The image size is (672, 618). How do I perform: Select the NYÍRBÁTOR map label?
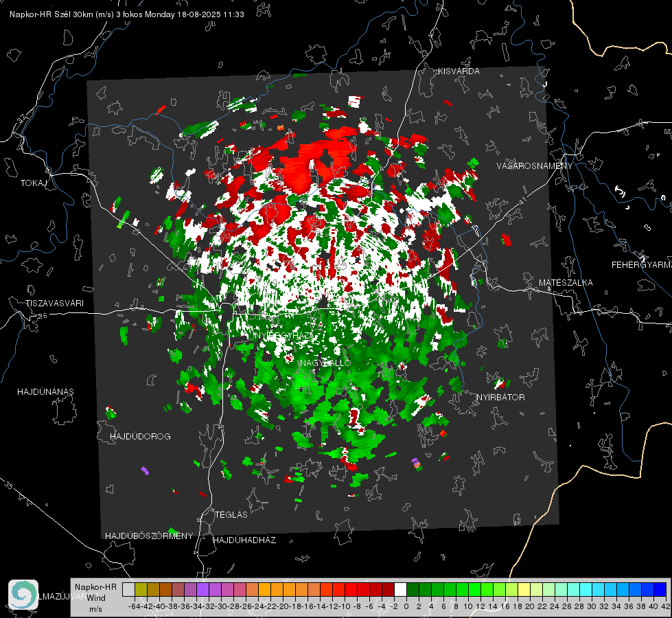[500, 397]
